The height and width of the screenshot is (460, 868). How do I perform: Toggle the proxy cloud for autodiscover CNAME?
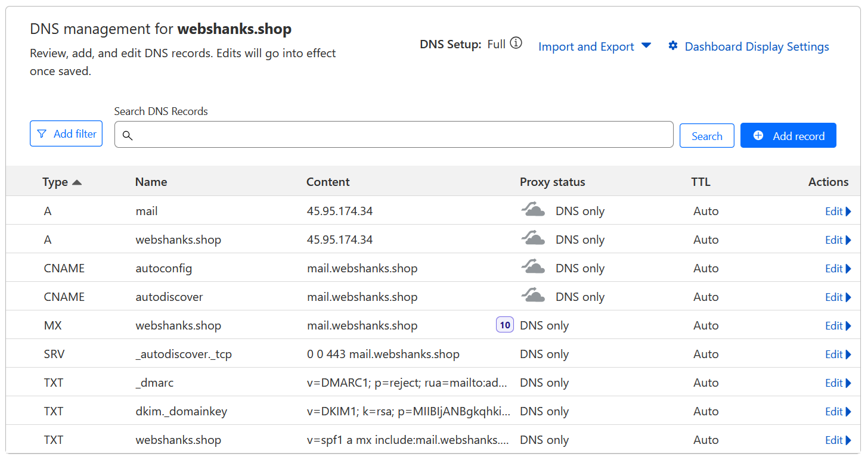[x=533, y=296]
